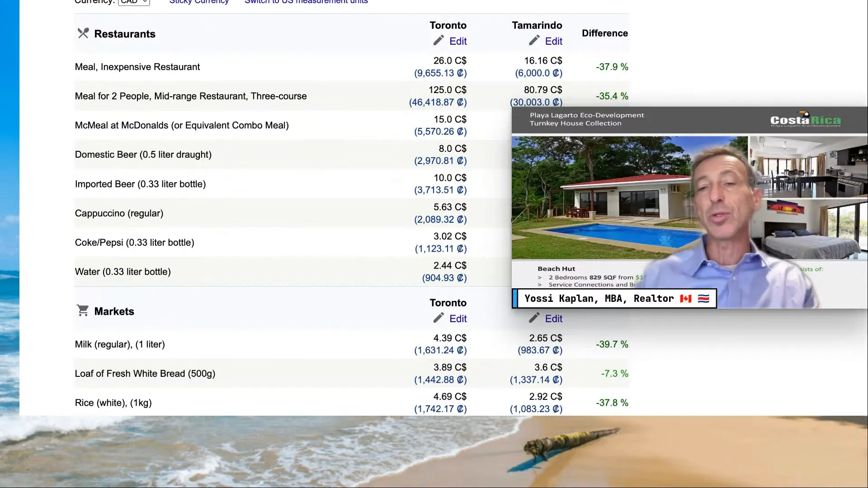This screenshot has height=488, width=868.
Task: Click the Restaurants fork and knife icon
Action: click(x=83, y=33)
